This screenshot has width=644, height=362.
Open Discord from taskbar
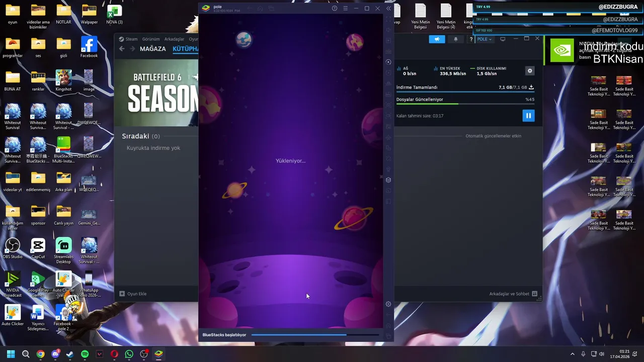click(55, 354)
